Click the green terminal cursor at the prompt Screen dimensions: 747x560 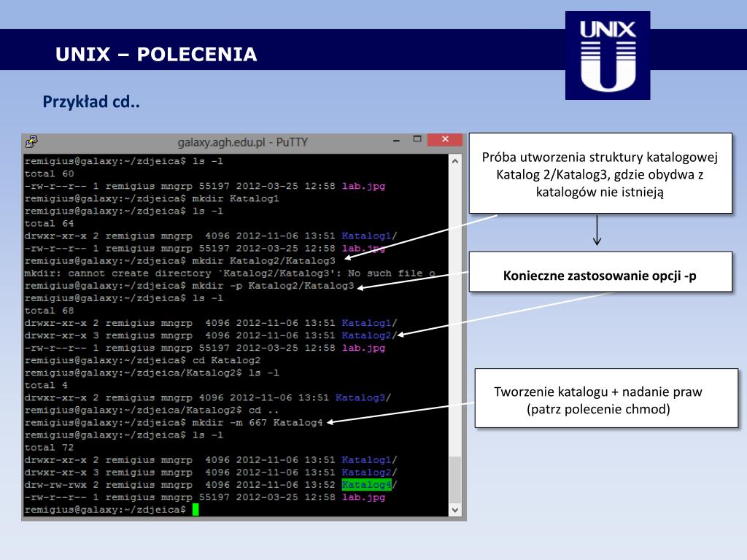196,510
